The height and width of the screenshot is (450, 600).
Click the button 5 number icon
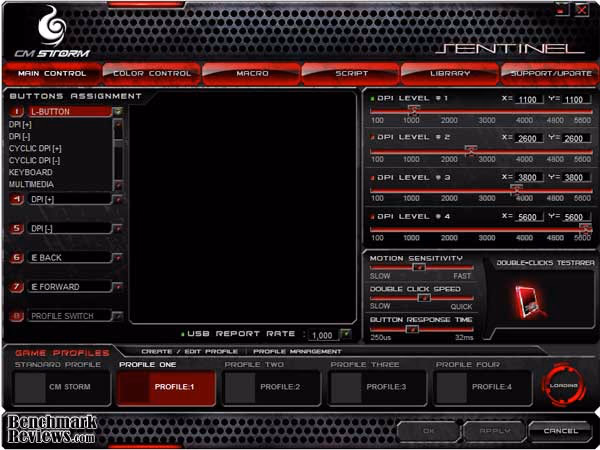16,228
